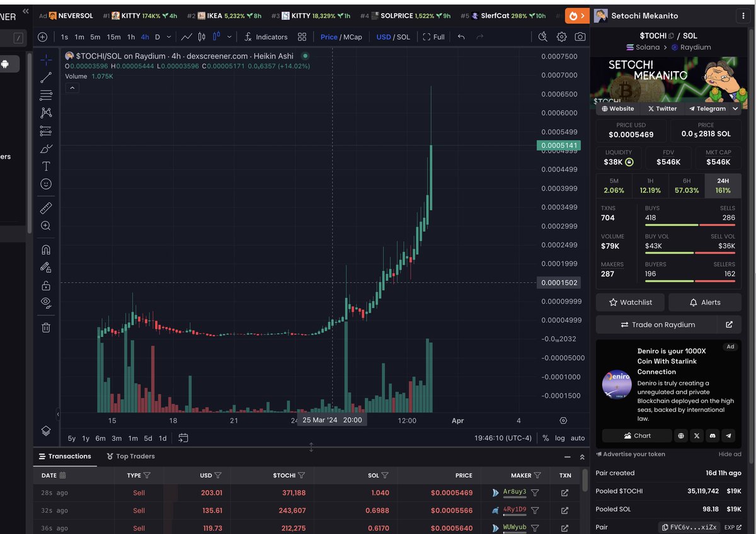Open the object tree layers icon
This screenshot has height=534, width=756.
pyautogui.click(x=46, y=431)
